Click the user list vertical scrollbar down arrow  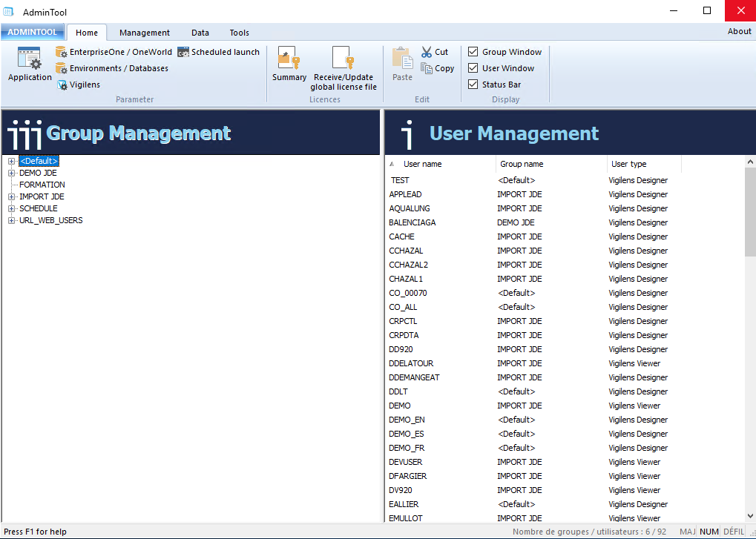750,515
